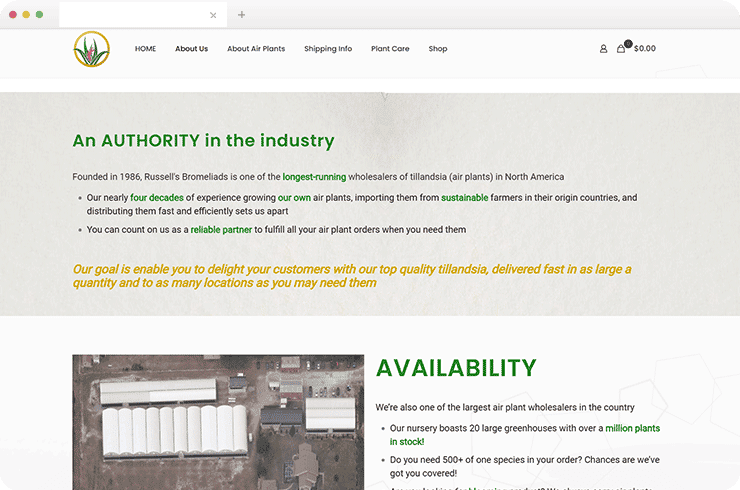This screenshot has height=490, width=740.
Task: Open the shopping cart icon
Action: pyautogui.click(x=621, y=49)
